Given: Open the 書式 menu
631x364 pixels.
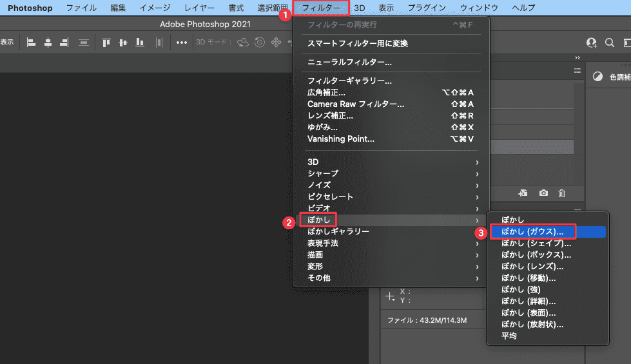Looking at the screenshot, I should pyautogui.click(x=236, y=8).
